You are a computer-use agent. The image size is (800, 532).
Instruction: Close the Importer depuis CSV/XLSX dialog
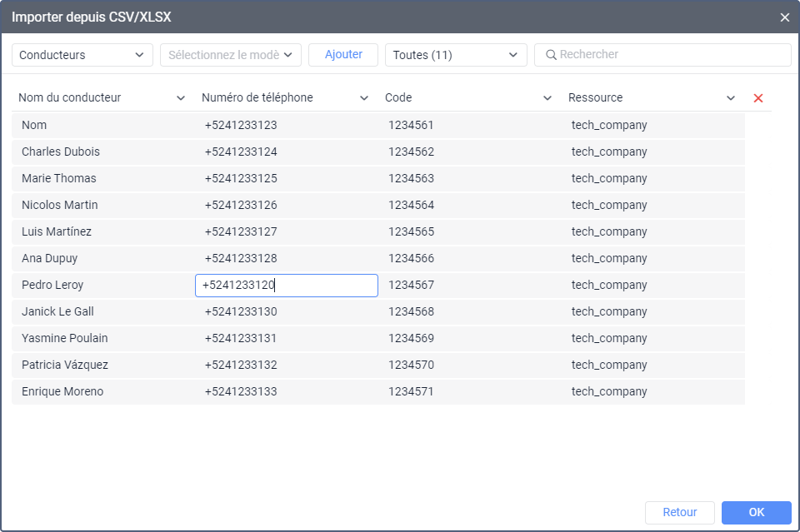click(785, 17)
